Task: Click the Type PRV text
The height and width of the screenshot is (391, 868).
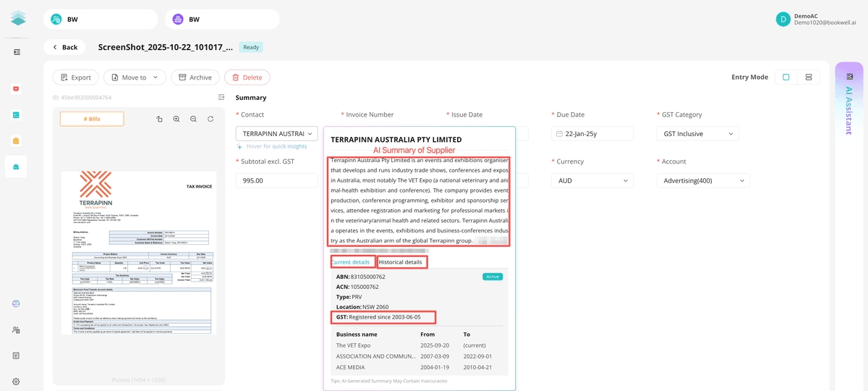Action: pos(349,297)
